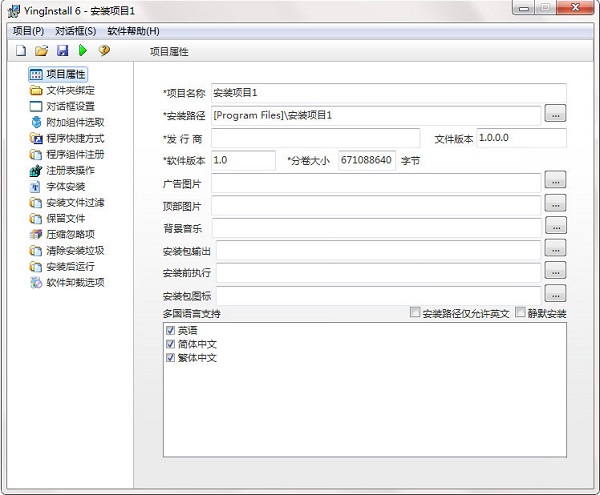The height and width of the screenshot is (495, 600).
Task: Click the 安装路径 text field
Action: click(x=376, y=116)
